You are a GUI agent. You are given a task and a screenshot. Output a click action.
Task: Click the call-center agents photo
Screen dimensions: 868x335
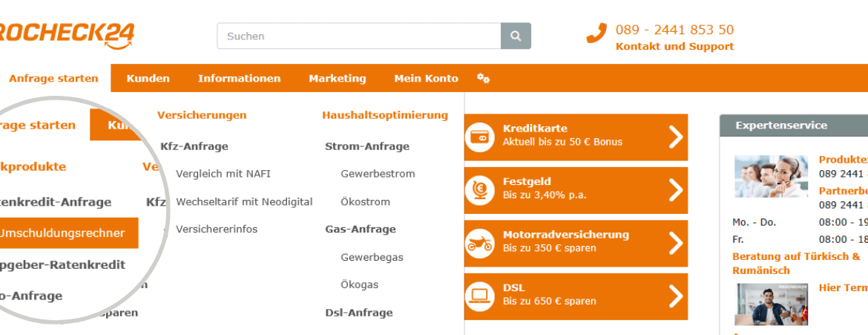coord(772,176)
